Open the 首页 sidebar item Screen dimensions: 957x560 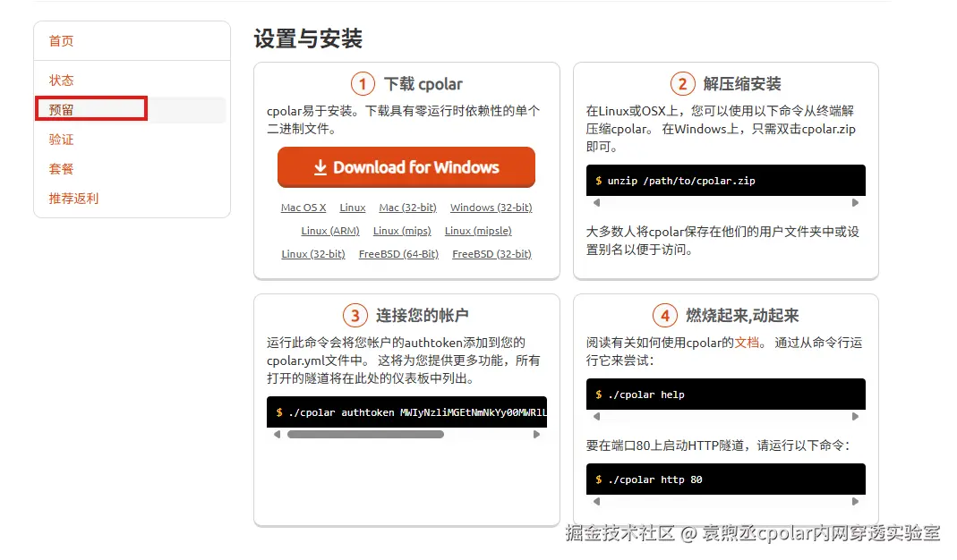[x=61, y=41]
